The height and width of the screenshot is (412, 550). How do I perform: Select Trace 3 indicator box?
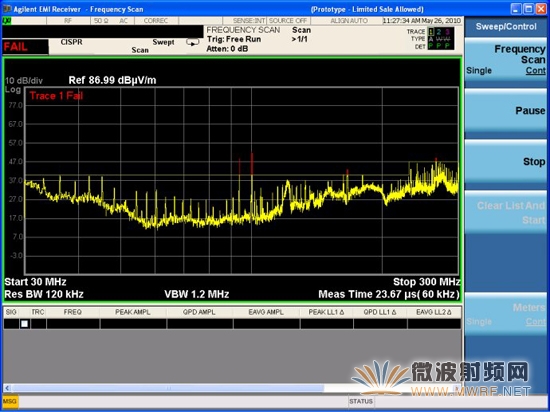[x=447, y=32]
